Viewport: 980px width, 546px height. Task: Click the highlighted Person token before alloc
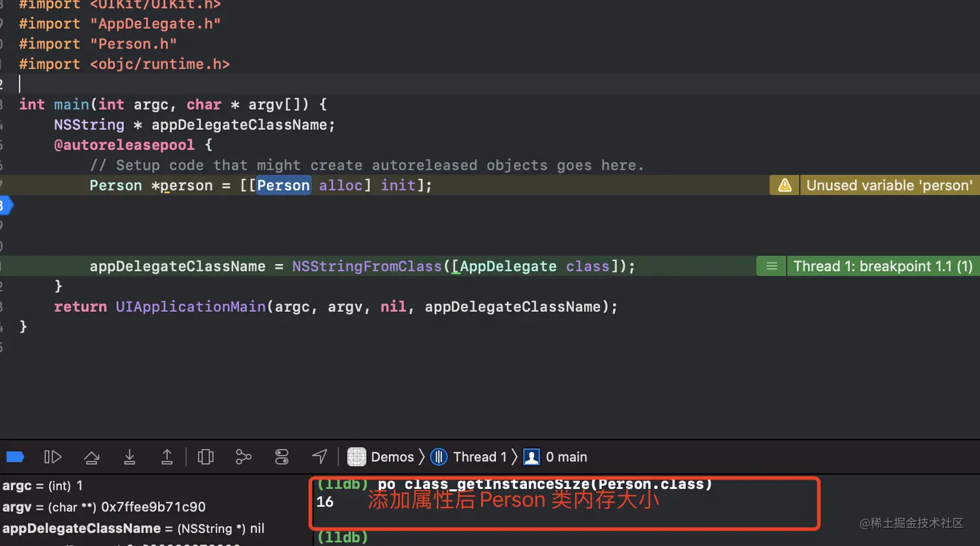283,185
